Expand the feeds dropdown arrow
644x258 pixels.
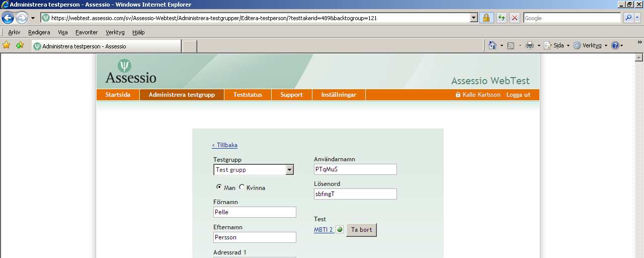pyautogui.click(x=519, y=45)
